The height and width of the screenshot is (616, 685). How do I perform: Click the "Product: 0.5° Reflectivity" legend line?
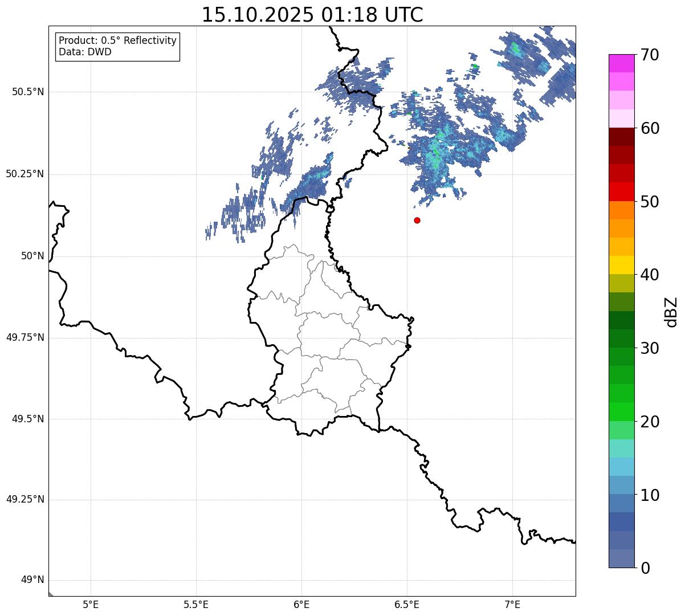[117, 41]
